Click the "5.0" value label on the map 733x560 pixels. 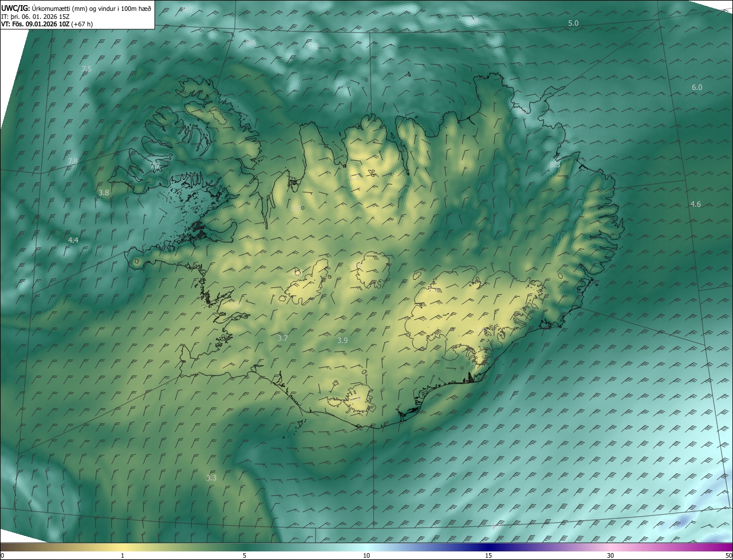point(573,23)
